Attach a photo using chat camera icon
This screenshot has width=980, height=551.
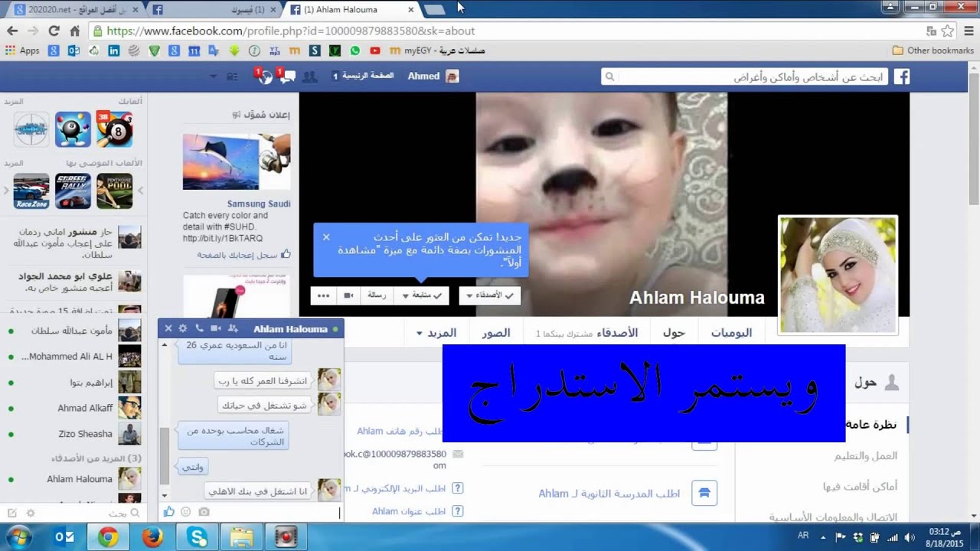(204, 512)
